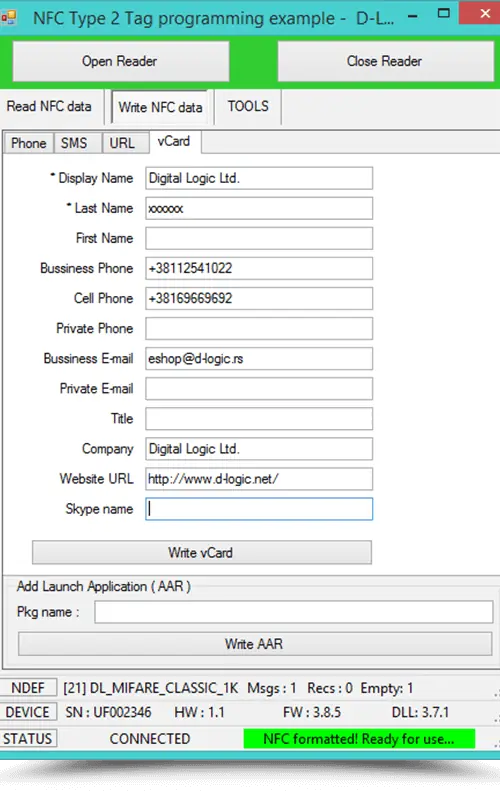Focus the Last Name field
This screenshot has height=791, width=500.
tap(259, 208)
